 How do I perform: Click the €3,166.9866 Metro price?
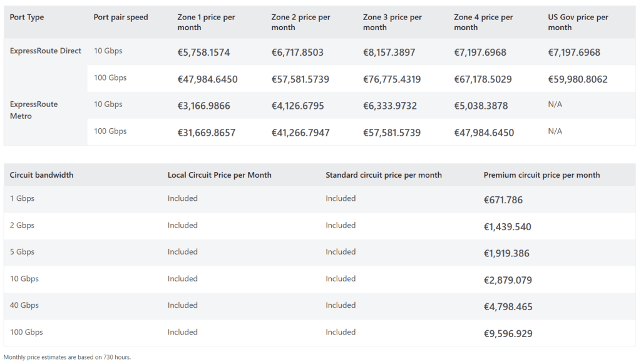point(203,106)
